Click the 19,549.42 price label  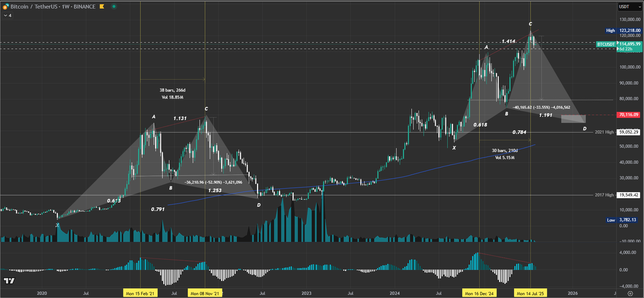click(628, 195)
